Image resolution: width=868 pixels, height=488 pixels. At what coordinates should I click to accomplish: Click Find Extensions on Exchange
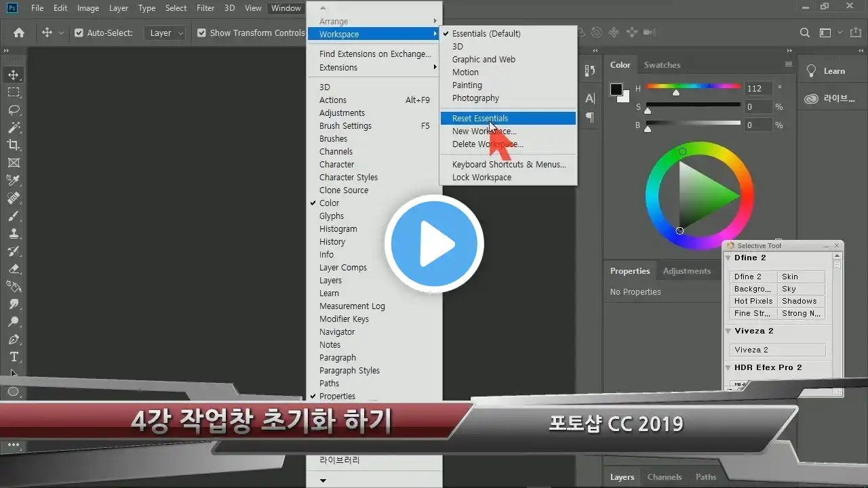click(x=374, y=54)
